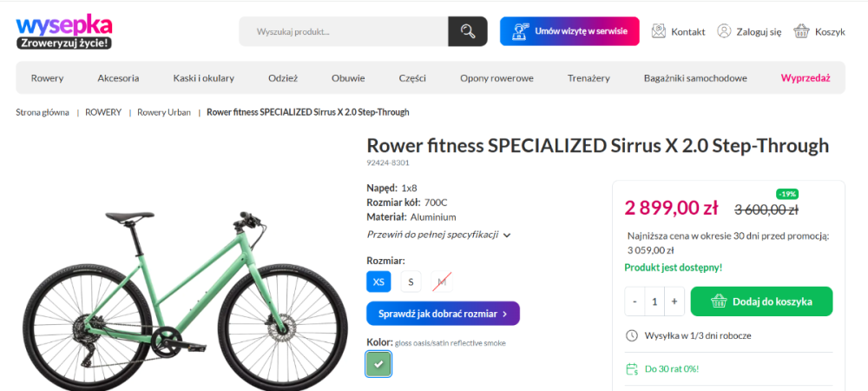Open the Koszyk basket icon
868x391 pixels.
coord(801,31)
